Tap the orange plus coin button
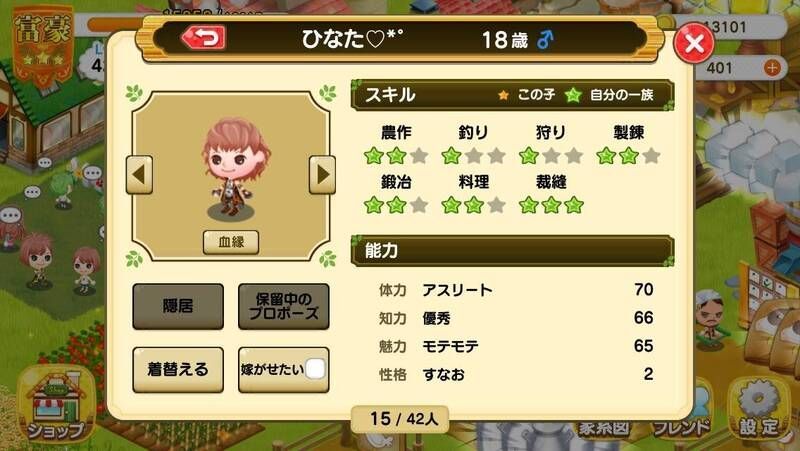This screenshot has width=800, height=451. click(x=772, y=67)
